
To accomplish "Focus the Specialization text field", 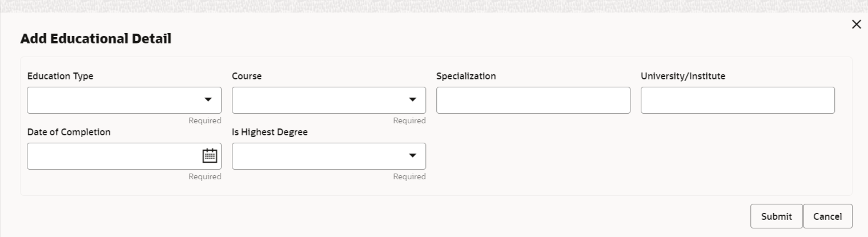I will (533, 100).
